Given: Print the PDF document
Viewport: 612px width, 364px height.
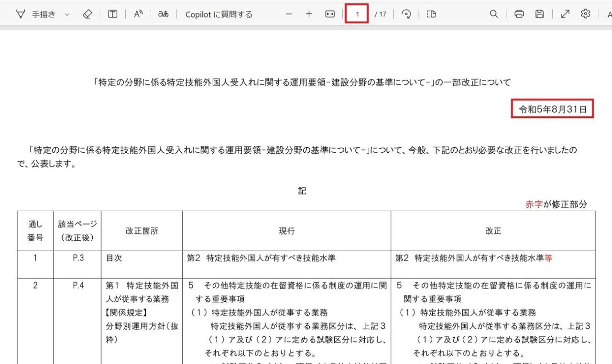Looking at the screenshot, I should click(519, 14).
